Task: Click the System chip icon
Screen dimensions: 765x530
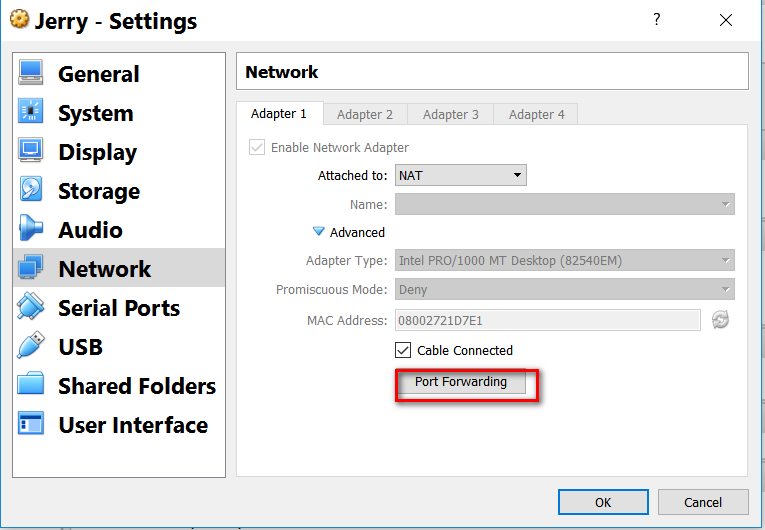Action: [31, 113]
